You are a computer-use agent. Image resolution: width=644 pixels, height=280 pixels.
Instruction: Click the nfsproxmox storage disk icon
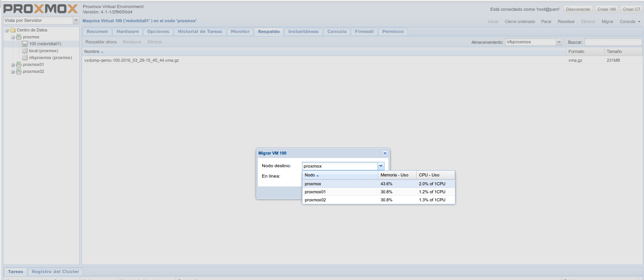coord(25,58)
